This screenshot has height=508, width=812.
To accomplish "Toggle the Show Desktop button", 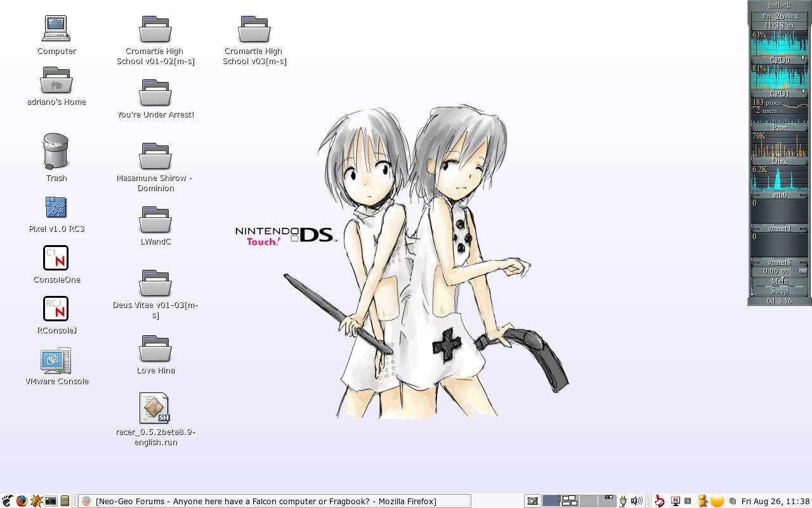I will (x=532, y=501).
